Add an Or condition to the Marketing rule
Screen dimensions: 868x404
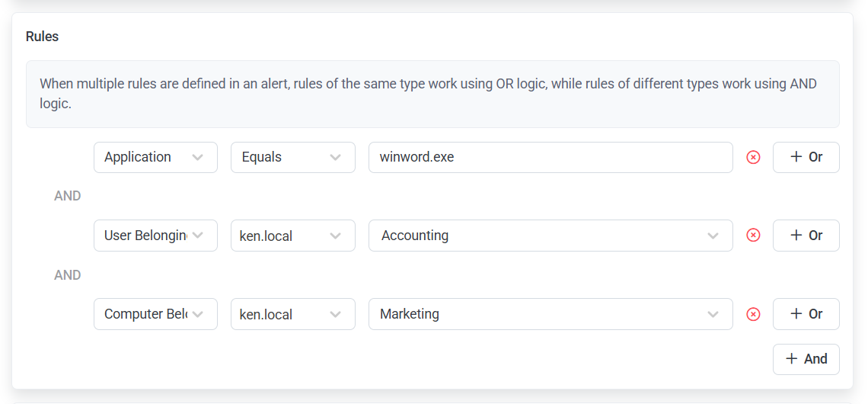[806, 314]
